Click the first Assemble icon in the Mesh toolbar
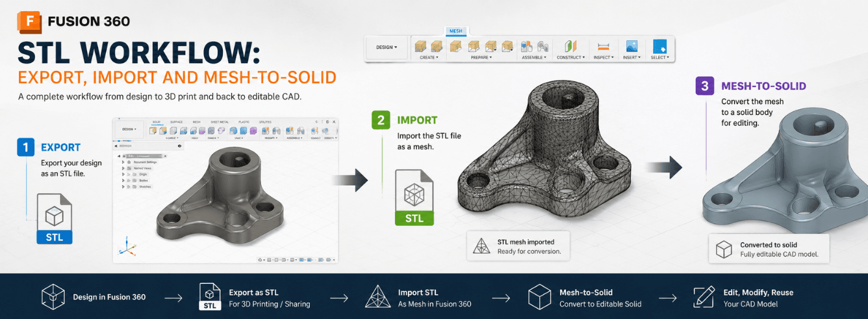 click(526, 46)
